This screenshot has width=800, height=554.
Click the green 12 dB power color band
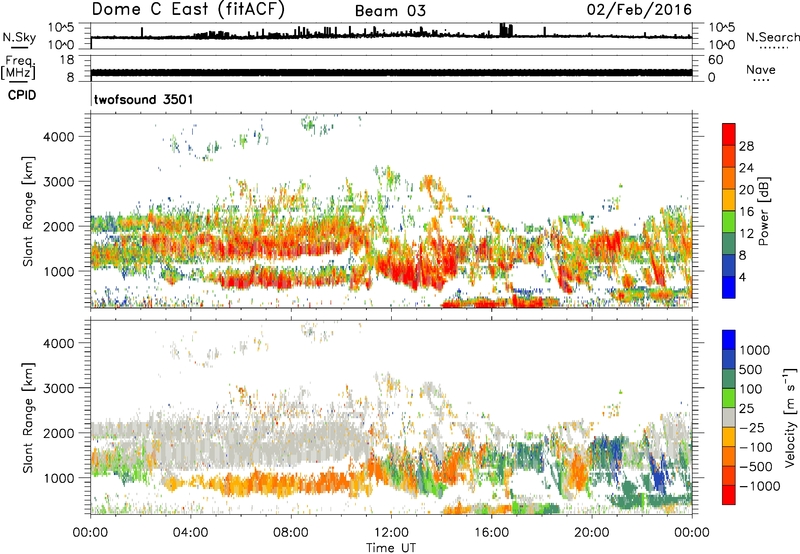729,222
